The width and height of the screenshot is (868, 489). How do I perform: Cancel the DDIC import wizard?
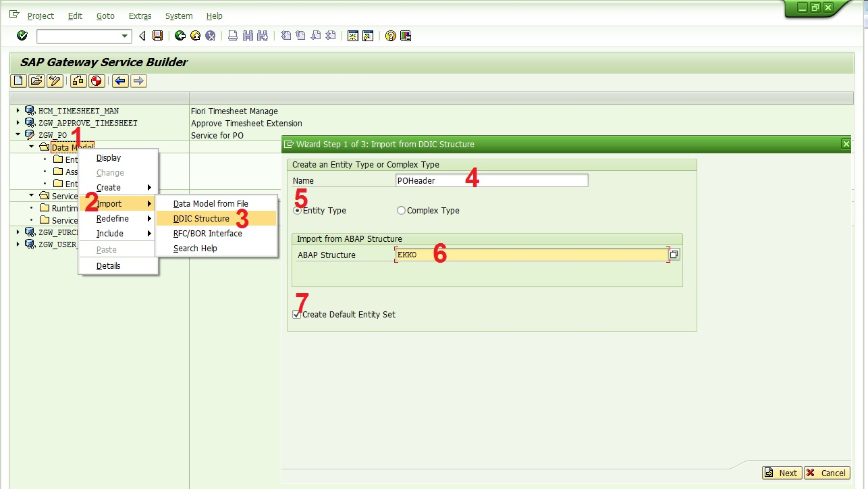(x=826, y=473)
